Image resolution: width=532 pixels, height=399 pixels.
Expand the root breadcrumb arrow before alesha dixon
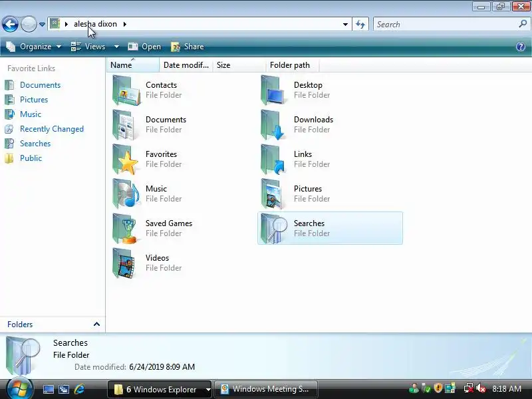pyautogui.click(x=66, y=24)
